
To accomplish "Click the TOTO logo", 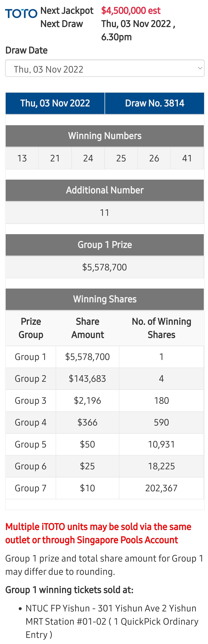I will 21,14.
